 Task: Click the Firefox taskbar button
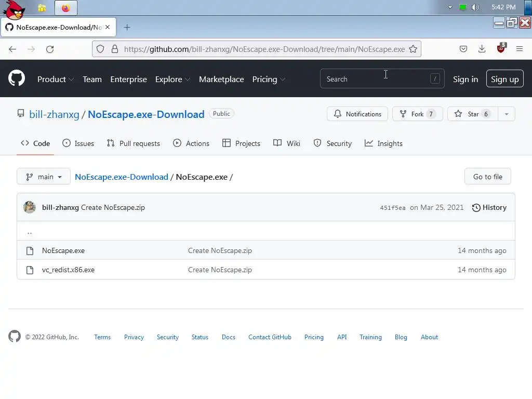[x=66, y=8]
